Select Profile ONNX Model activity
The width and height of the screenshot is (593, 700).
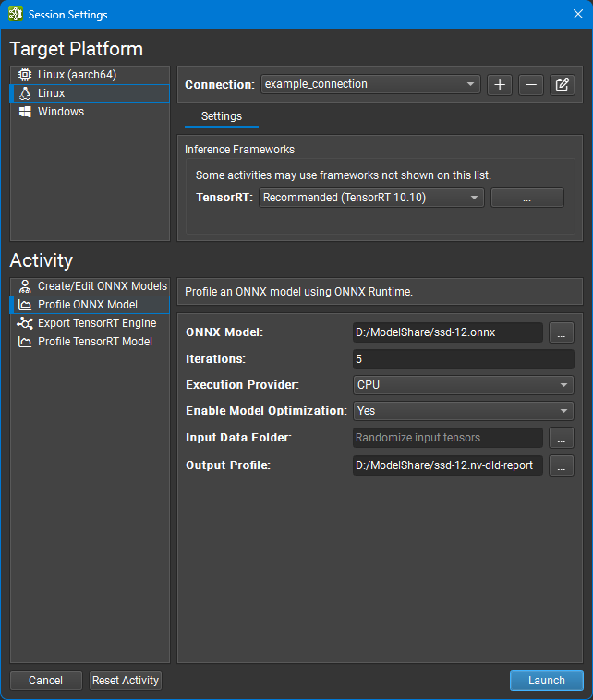click(88, 305)
